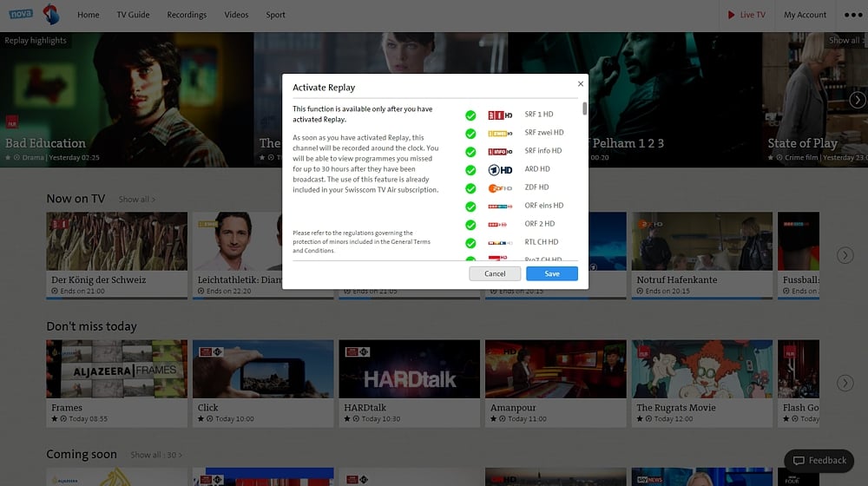Open My Account in the top bar

[x=805, y=15]
